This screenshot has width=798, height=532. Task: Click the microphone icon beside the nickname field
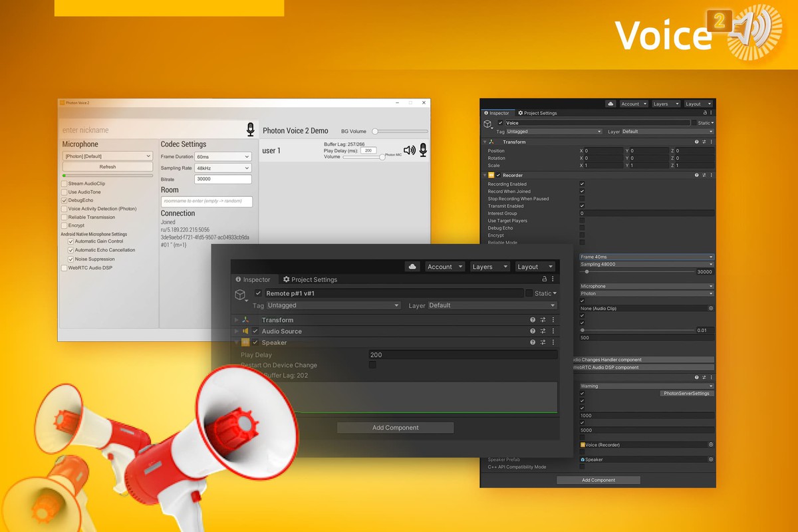[x=250, y=129]
